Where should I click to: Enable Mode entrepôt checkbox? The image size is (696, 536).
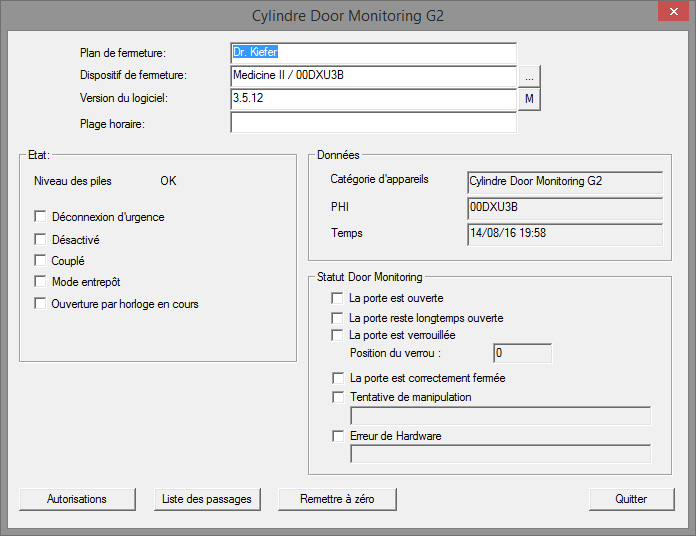tap(41, 282)
